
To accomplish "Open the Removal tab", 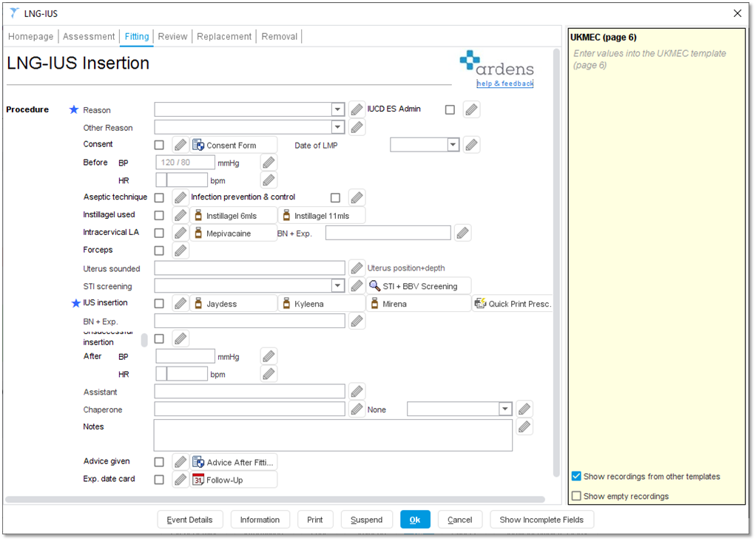I will [x=279, y=35].
